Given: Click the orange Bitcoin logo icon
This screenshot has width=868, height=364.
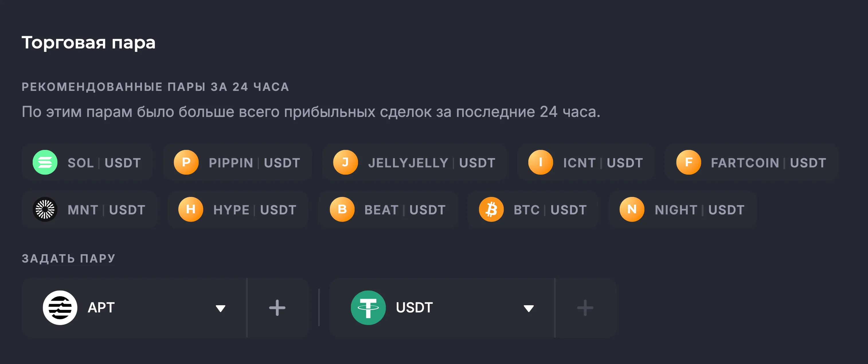Looking at the screenshot, I should pos(491,209).
